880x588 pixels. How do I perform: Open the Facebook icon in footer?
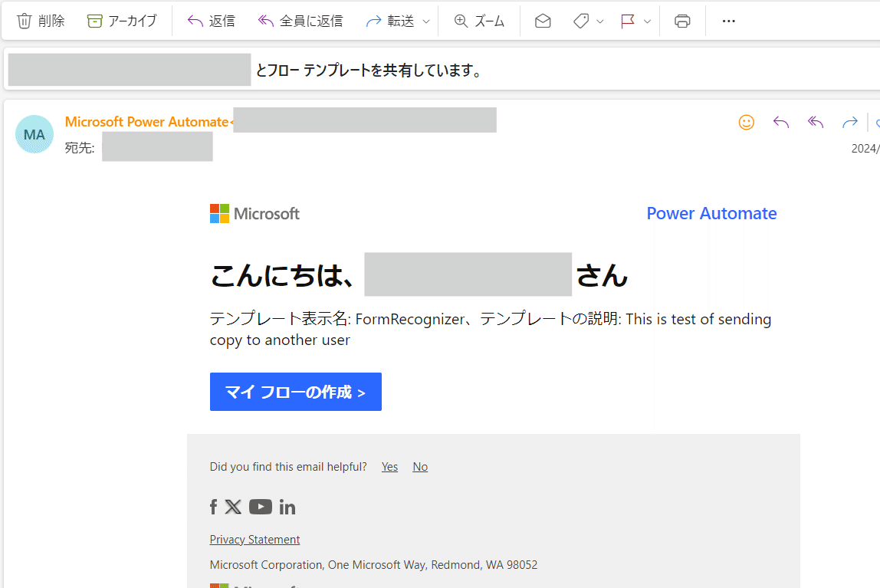coord(213,508)
